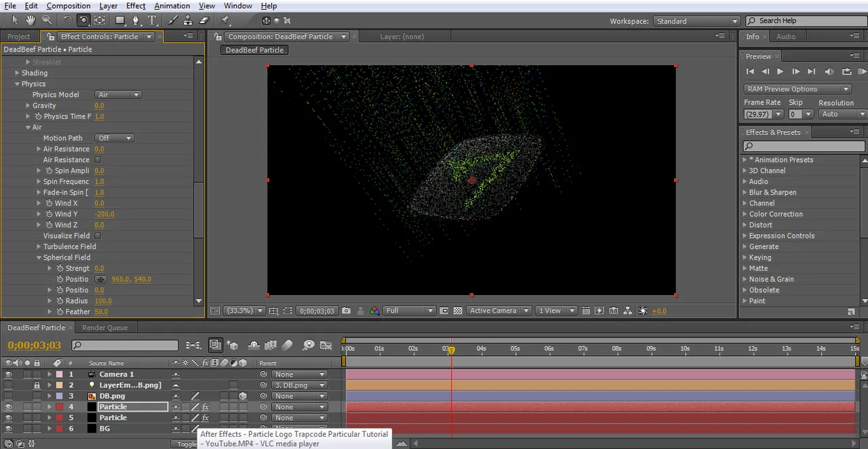Open the Workspace Standard dropdown
The width and height of the screenshot is (868, 449).
tap(696, 21)
